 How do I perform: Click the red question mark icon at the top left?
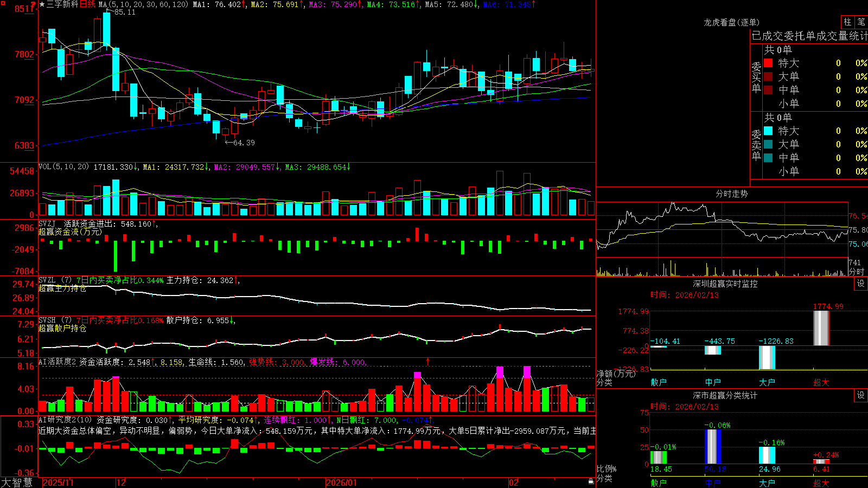[x=33, y=4]
